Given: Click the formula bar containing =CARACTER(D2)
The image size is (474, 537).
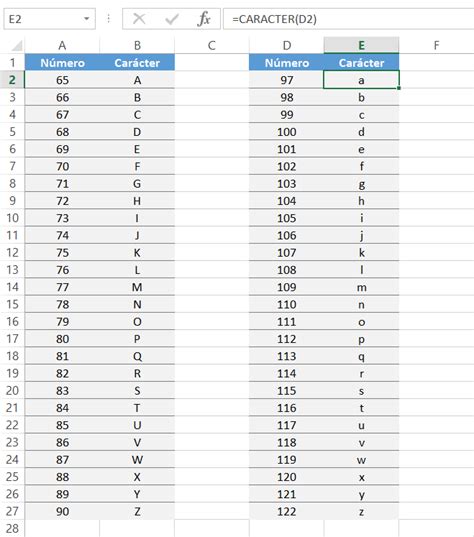Looking at the screenshot, I should pyautogui.click(x=348, y=19).
